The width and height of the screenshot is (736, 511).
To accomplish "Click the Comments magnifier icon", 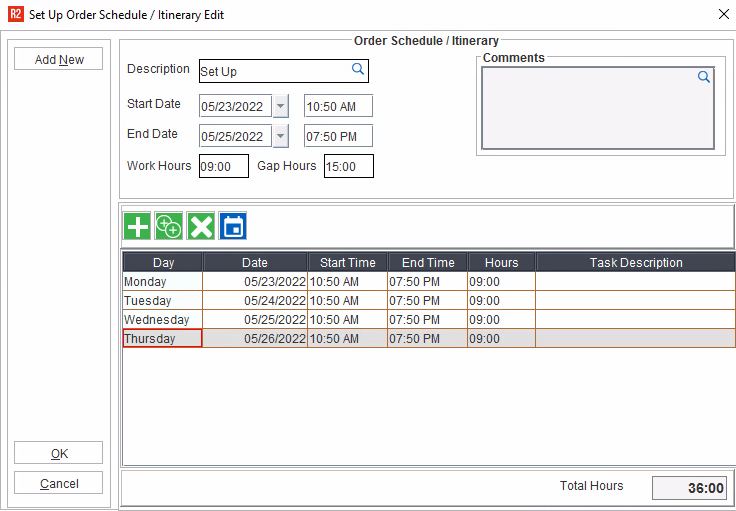I will click(x=703, y=77).
